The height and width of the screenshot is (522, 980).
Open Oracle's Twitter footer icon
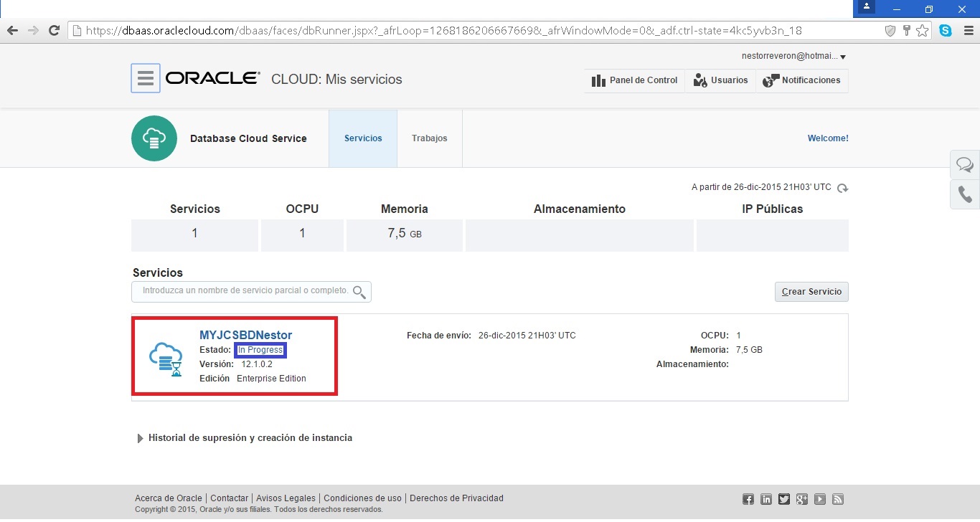784,499
